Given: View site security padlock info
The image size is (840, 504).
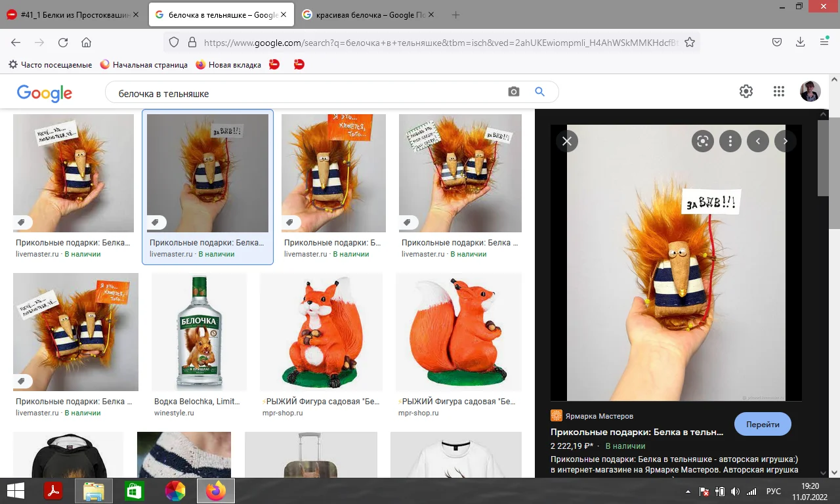Looking at the screenshot, I should [x=192, y=42].
